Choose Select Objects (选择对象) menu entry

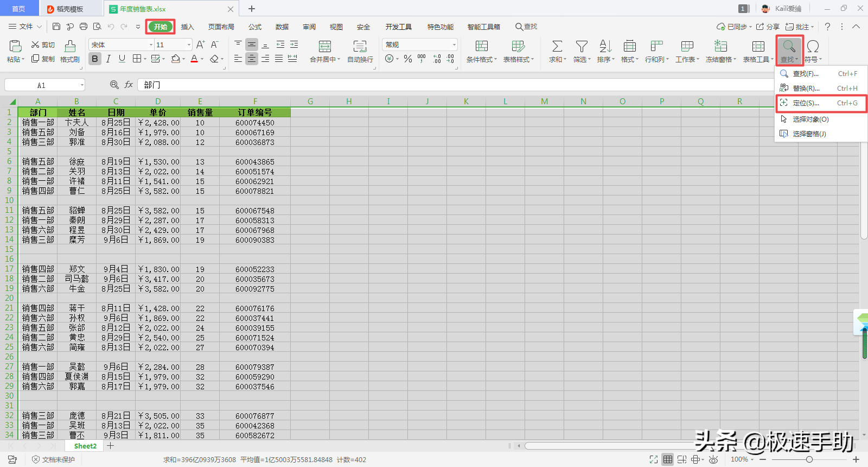click(821, 119)
